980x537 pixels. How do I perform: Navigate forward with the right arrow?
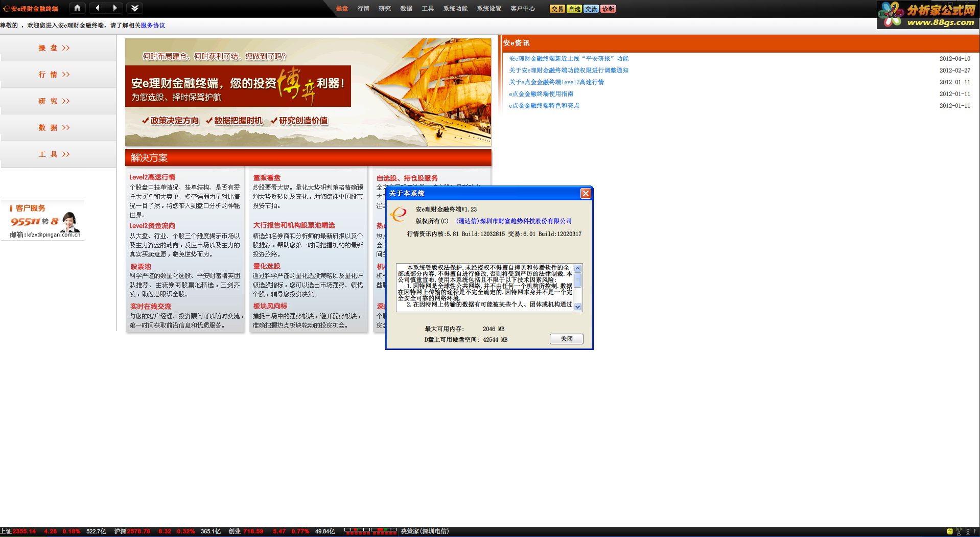115,8
